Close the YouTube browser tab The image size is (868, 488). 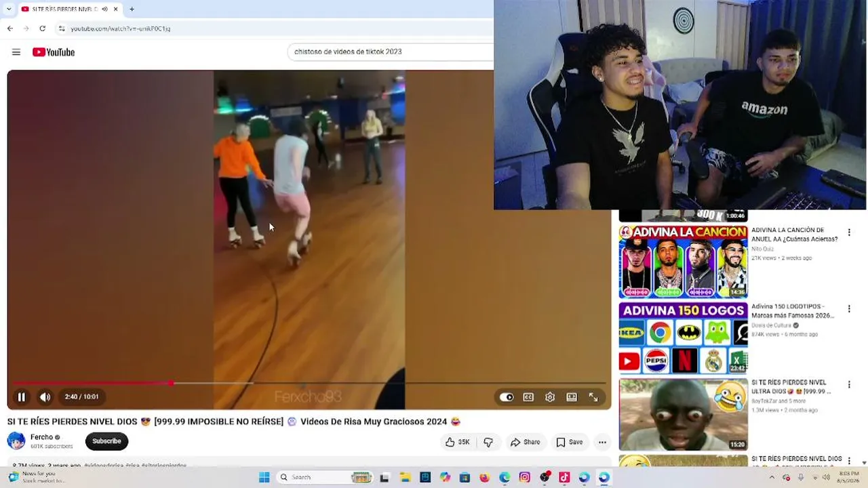point(115,9)
